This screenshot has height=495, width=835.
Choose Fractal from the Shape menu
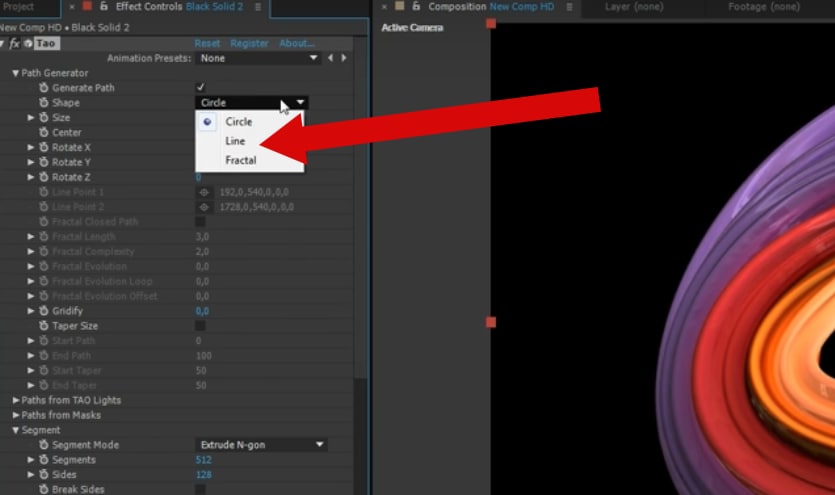(241, 160)
